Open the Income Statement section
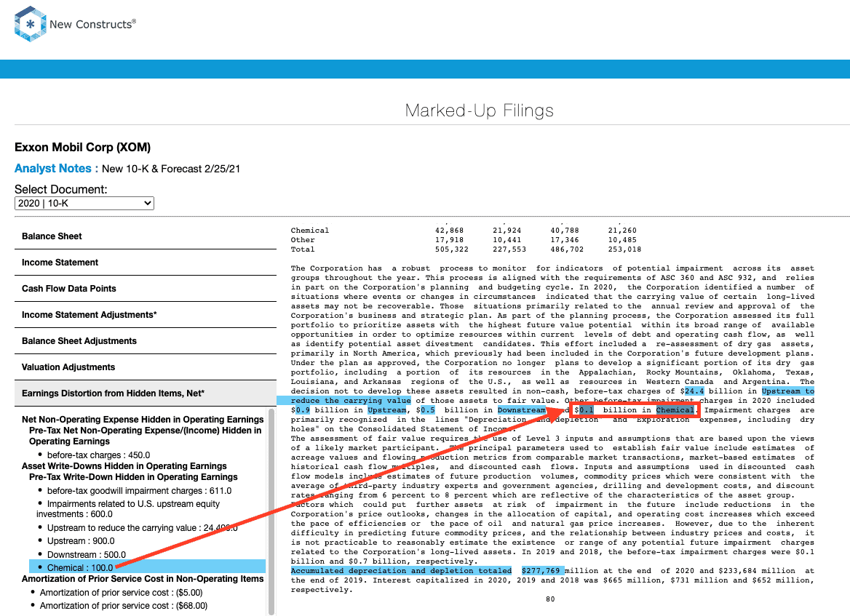 [x=146, y=263]
